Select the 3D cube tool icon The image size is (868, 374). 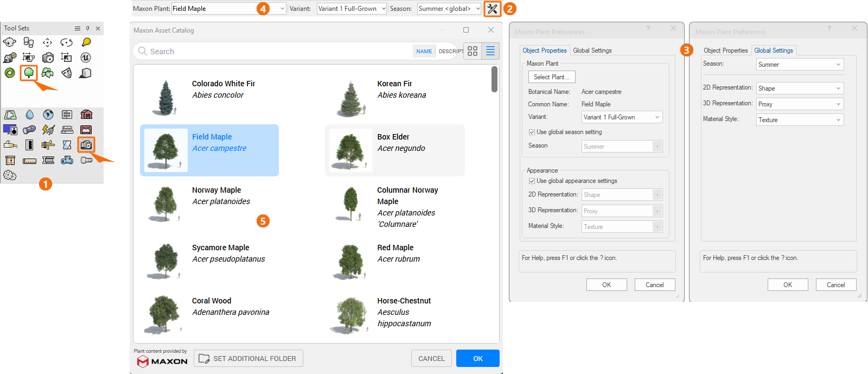coord(86,73)
